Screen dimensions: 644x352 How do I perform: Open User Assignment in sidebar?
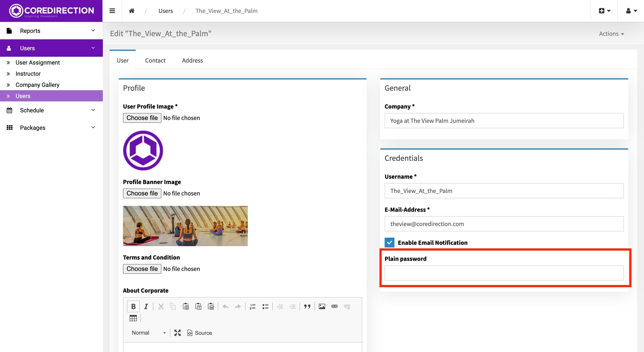point(51,62)
